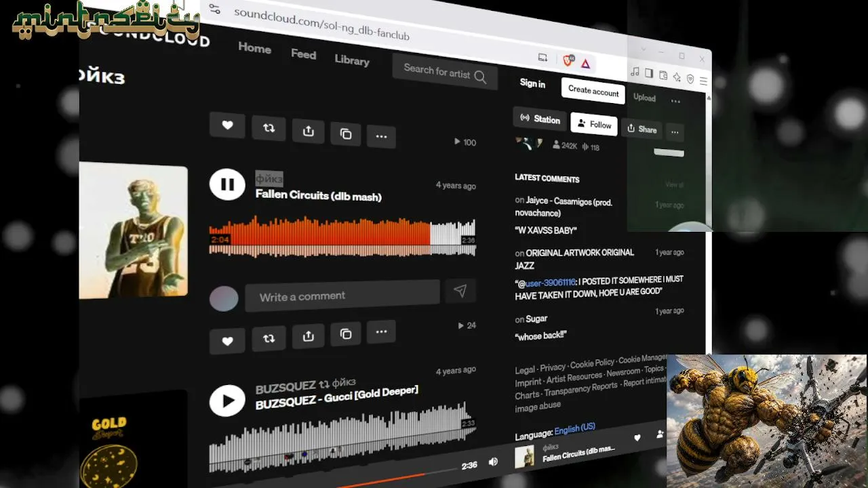Screen dimensions: 868x488
Task: Open more options for 24-play track
Action: (x=381, y=331)
